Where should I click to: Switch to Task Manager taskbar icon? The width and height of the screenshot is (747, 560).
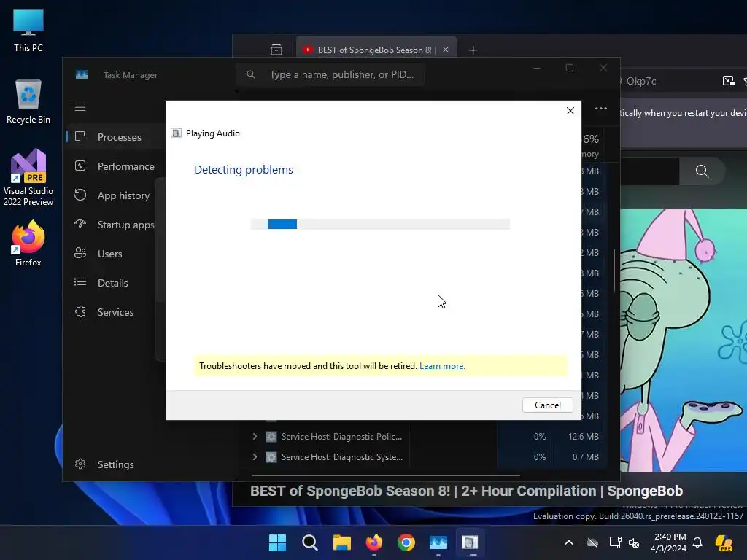point(438,542)
